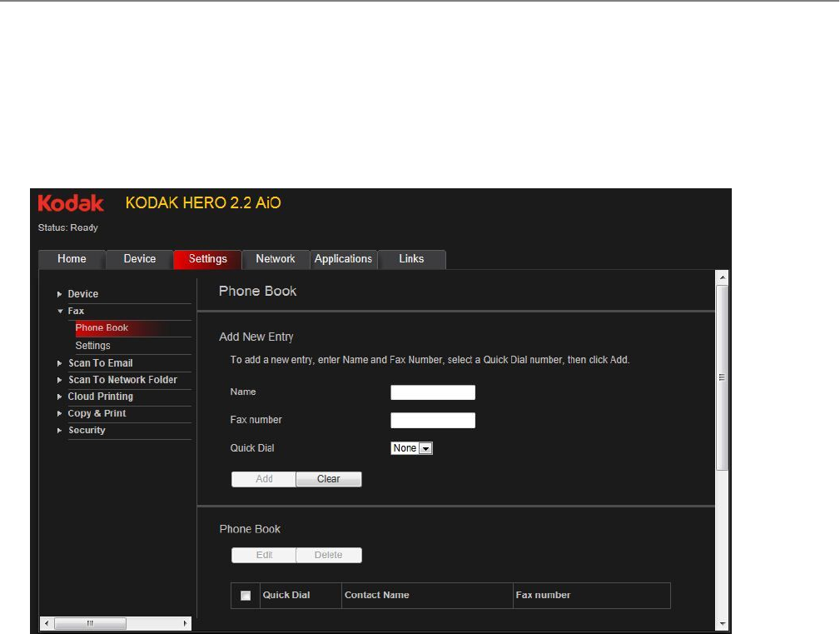Expand the Scan To Network Folder arrow
The width and height of the screenshot is (840, 634).
click(x=59, y=380)
